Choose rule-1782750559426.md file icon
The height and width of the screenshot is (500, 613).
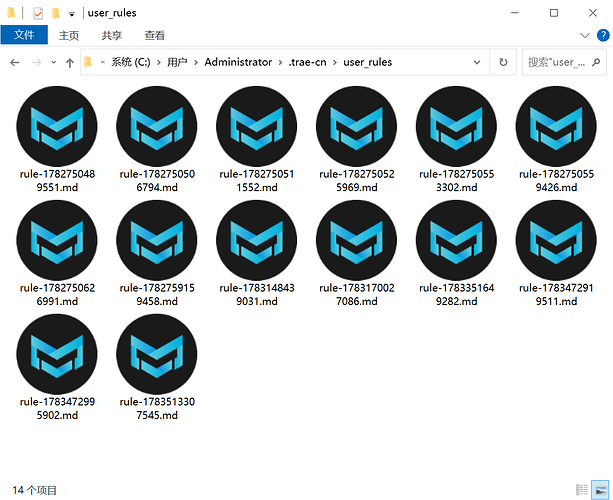(x=556, y=126)
